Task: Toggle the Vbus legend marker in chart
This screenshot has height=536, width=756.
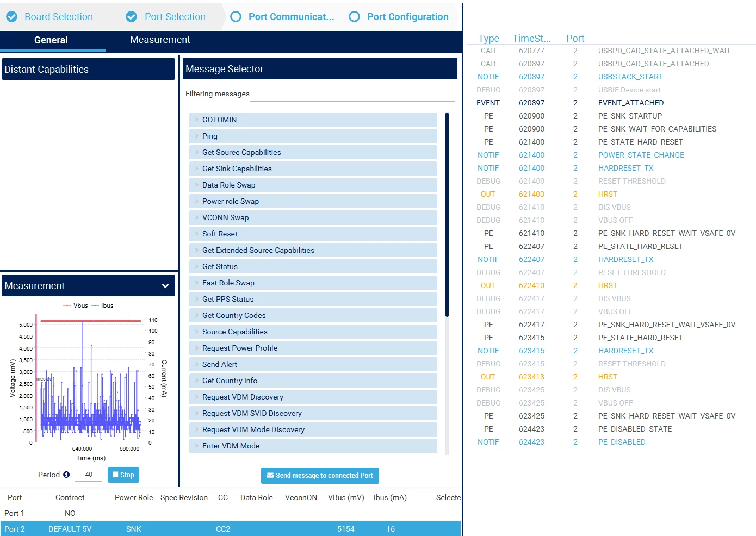Action: (67, 306)
